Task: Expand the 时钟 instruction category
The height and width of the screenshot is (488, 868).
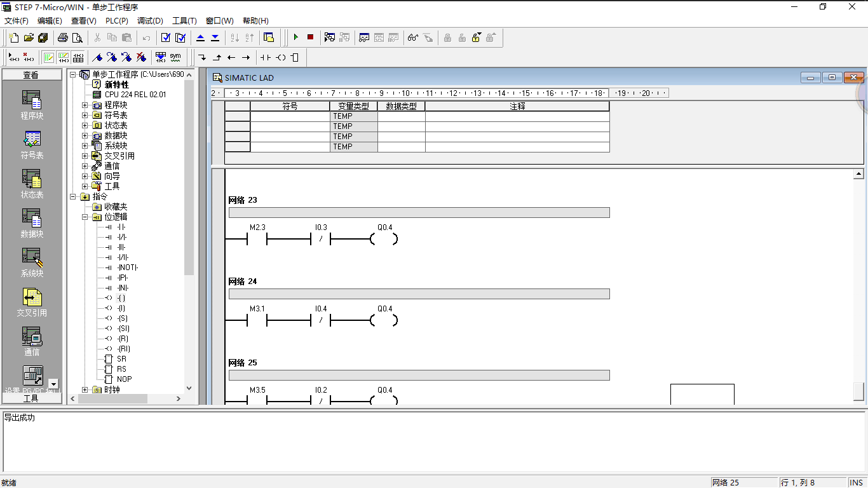Action: click(84, 390)
